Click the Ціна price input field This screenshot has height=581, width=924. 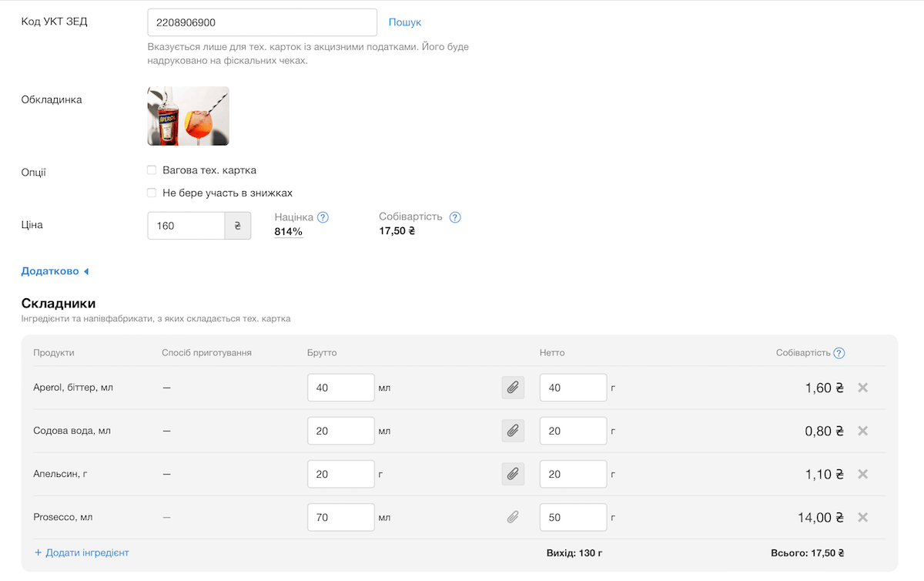coord(186,226)
